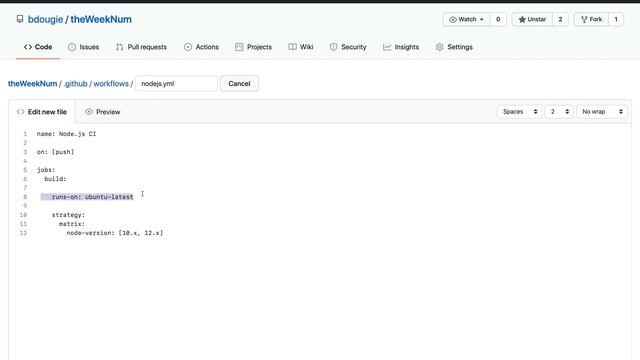Click the Settings gear icon
Viewport: 640px width, 360px height.
pyautogui.click(x=439, y=47)
